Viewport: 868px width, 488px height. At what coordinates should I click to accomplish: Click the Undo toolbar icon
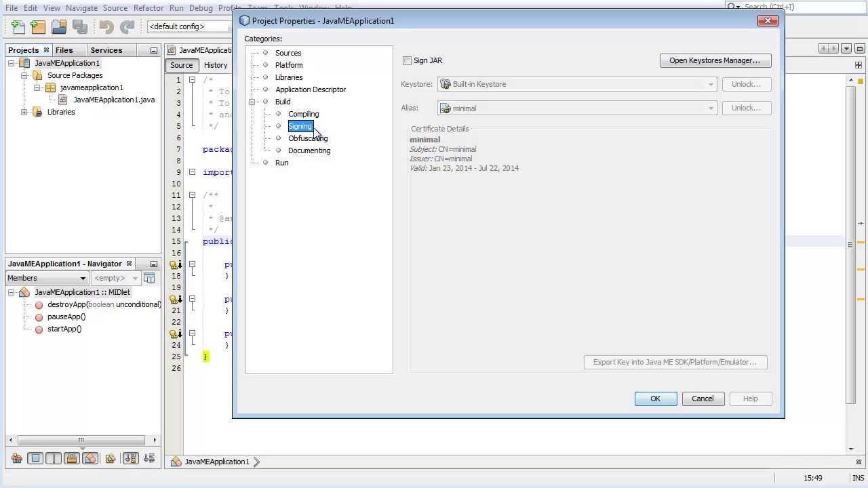click(106, 27)
